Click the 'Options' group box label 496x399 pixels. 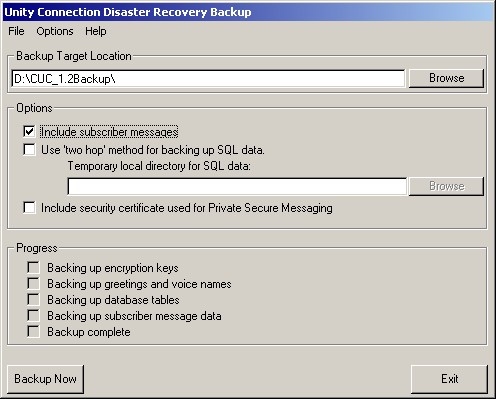(x=34, y=108)
